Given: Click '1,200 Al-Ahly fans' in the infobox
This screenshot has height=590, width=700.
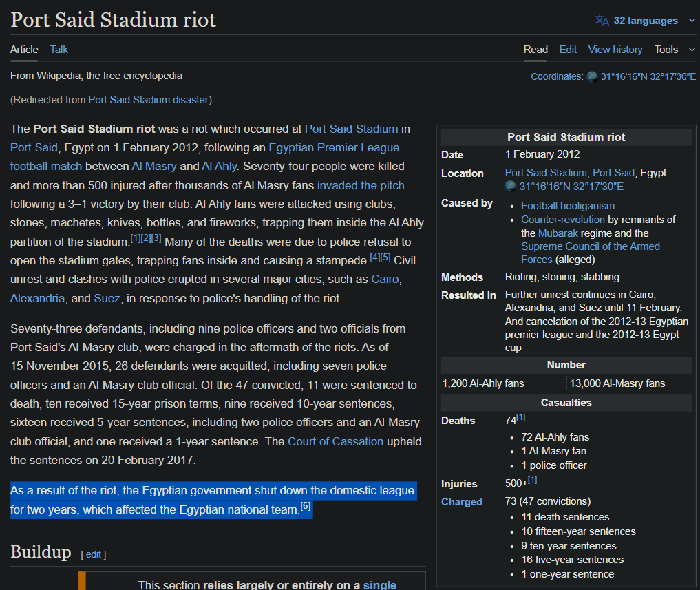Looking at the screenshot, I should (x=483, y=383).
